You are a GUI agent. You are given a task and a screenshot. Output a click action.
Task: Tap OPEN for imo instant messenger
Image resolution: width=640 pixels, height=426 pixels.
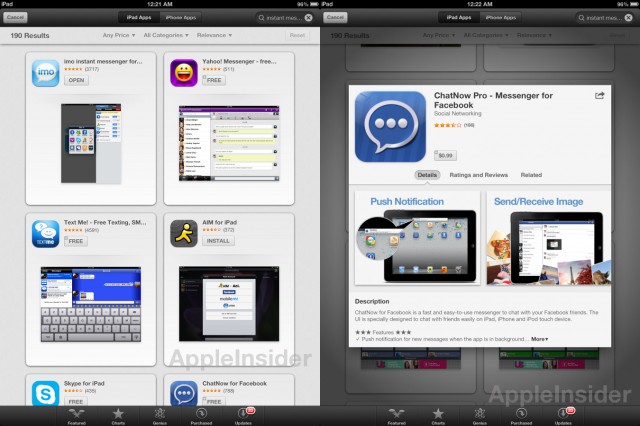[76, 80]
